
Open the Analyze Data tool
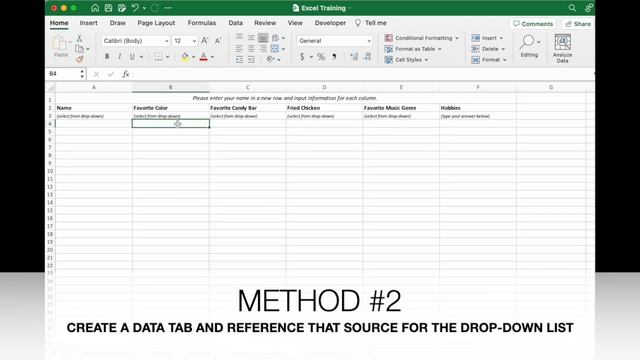[x=562, y=48]
